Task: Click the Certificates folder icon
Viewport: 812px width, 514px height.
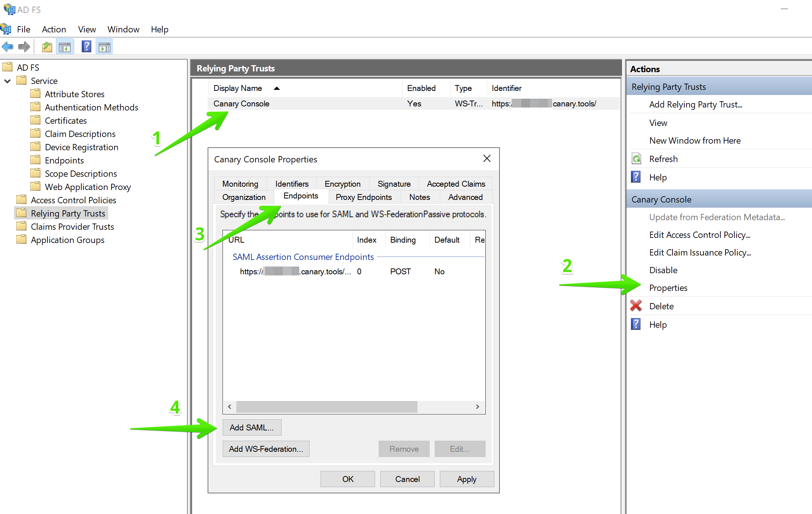Action: click(x=35, y=120)
